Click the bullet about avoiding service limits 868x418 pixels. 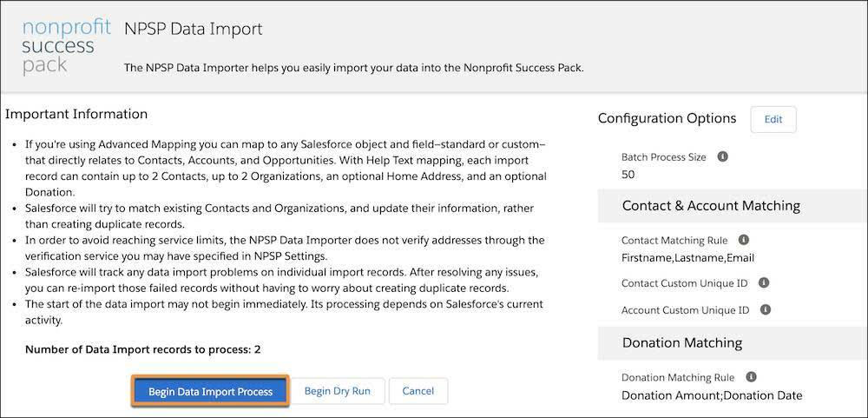click(x=285, y=249)
